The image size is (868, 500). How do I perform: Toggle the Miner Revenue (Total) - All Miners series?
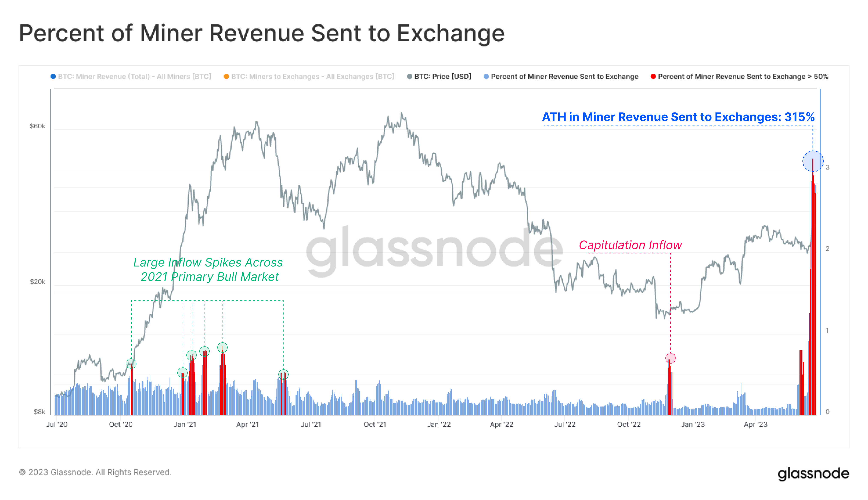(134, 76)
